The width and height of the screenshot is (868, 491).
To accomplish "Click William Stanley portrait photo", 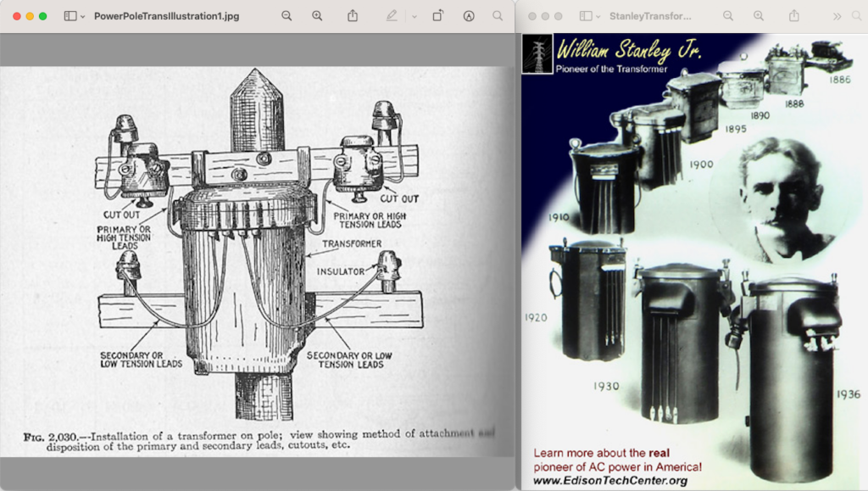I will (x=780, y=199).
